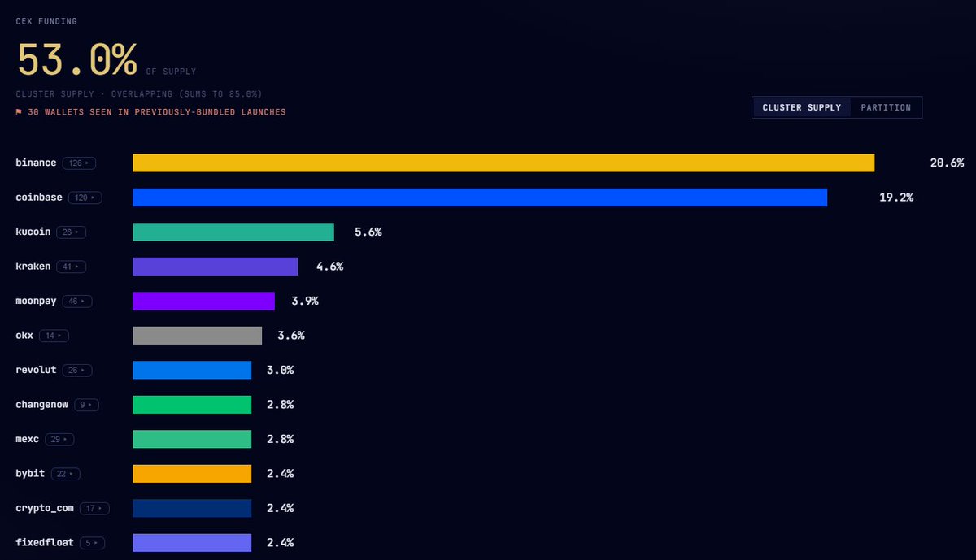Click the okx label
Image resolution: width=976 pixels, height=560 pixels.
tap(24, 336)
